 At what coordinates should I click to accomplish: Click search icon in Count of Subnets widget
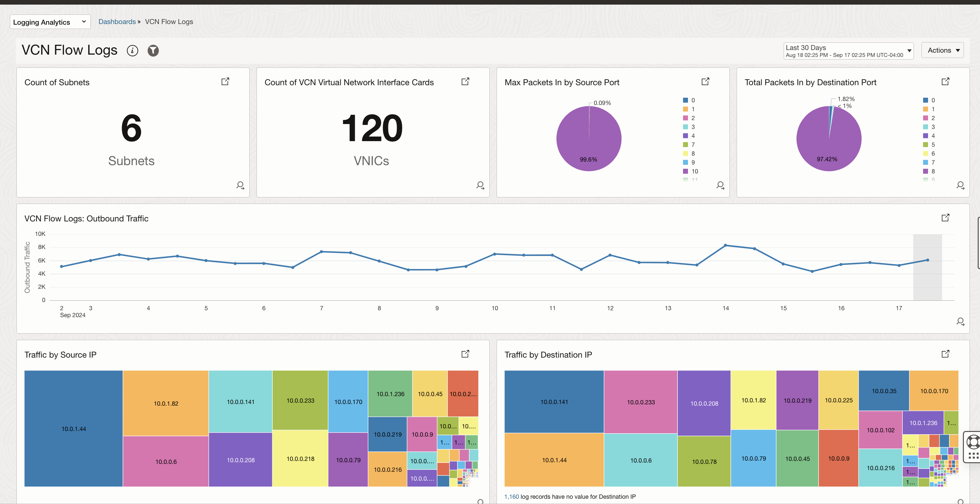(240, 186)
